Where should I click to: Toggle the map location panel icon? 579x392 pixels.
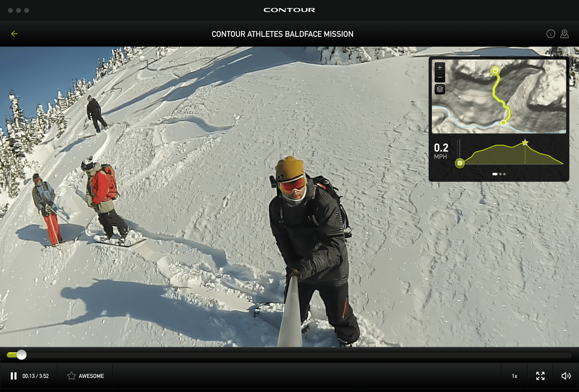click(x=564, y=34)
